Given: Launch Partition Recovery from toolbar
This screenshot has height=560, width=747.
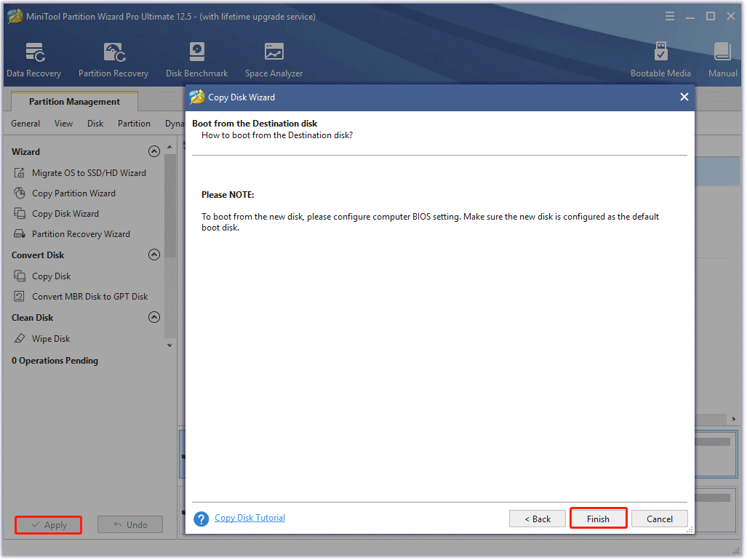Looking at the screenshot, I should click(x=113, y=60).
